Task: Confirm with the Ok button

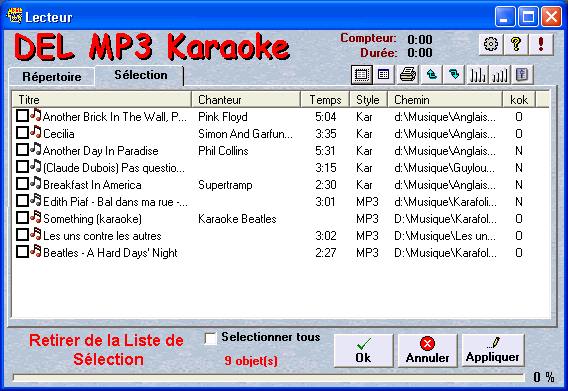Action: (363, 350)
